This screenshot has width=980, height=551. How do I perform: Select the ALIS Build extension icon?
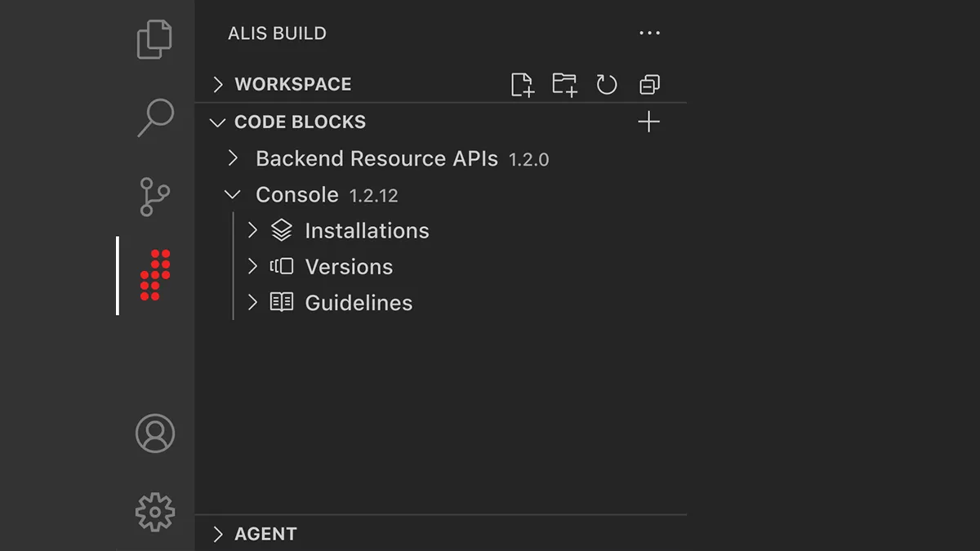[155, 275]
